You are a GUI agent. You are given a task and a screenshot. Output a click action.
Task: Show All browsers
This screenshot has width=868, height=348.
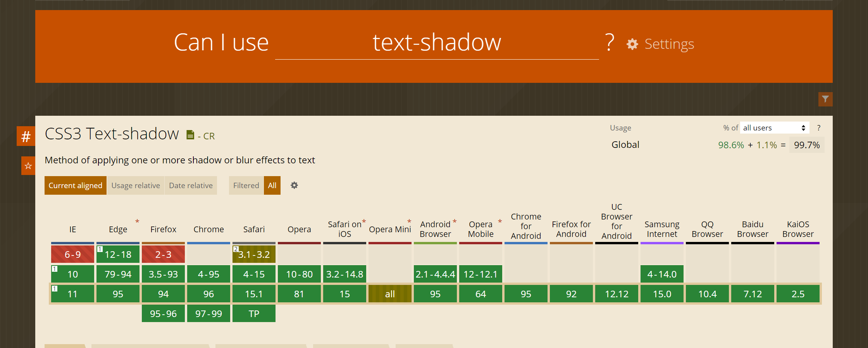coord(272,185)
